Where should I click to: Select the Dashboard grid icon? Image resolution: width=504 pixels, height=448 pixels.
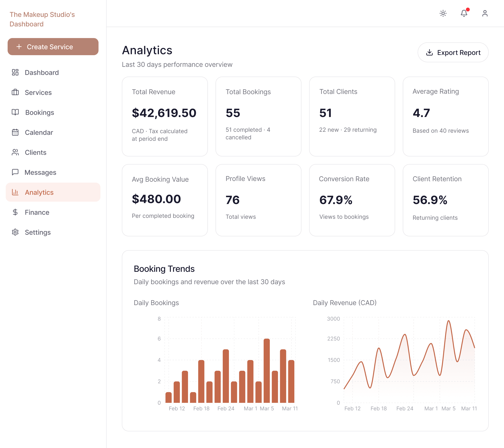pos(15,73)
